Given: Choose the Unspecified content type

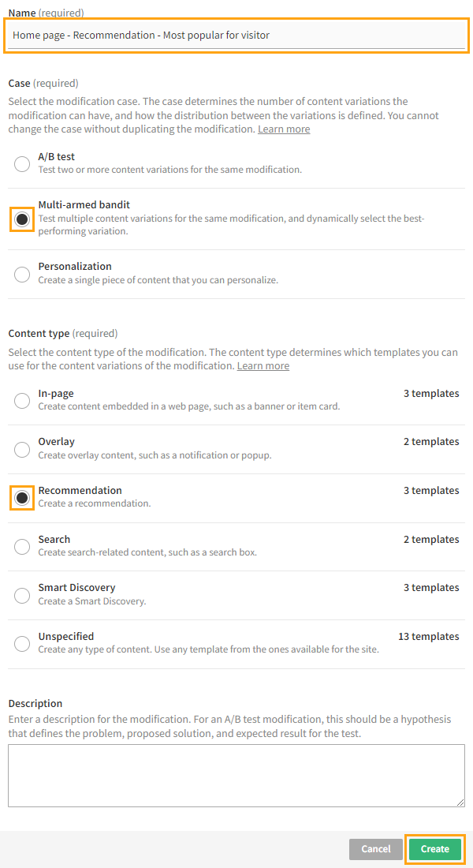Looking at the screenshot, I should (22, 643).
